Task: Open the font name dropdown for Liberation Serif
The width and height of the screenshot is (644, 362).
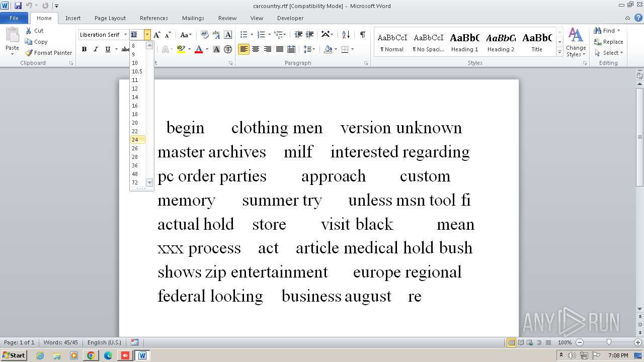Action: coord(125,35)
